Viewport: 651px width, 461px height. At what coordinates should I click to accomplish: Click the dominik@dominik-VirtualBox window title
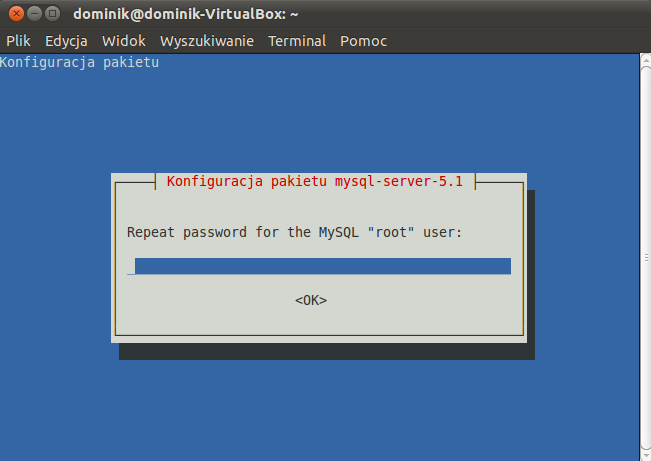(186, 14)
